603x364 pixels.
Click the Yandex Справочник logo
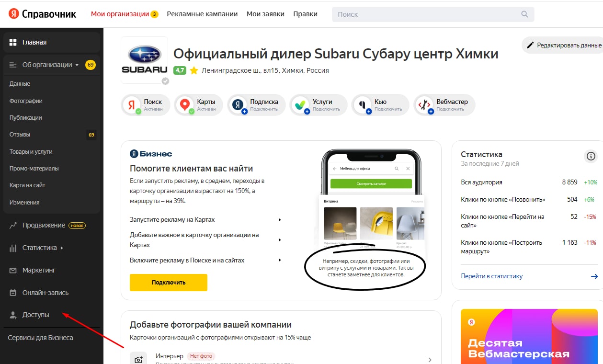(x=43, y=14)
